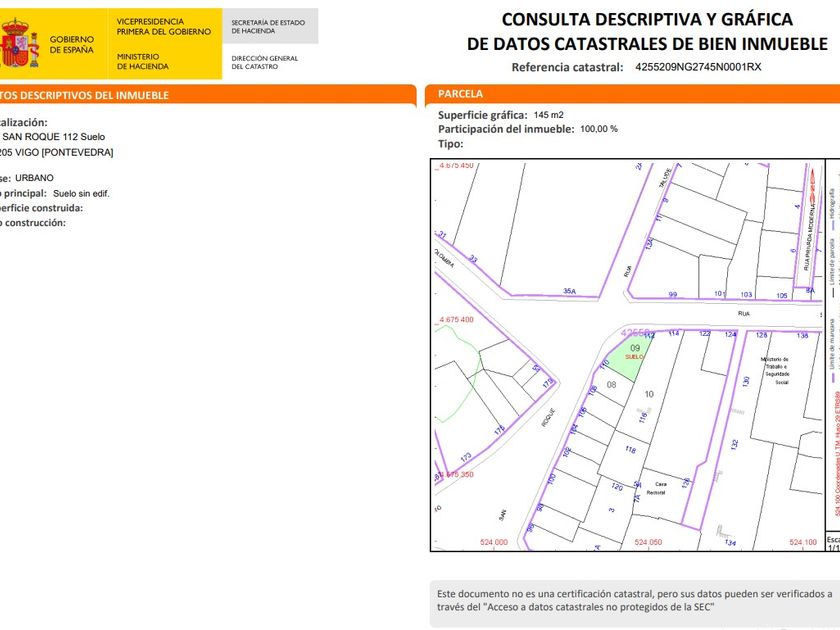
Task: Click the "Superficie gráfica:" label
Action: pyautogui.click(x=483, y=115)
